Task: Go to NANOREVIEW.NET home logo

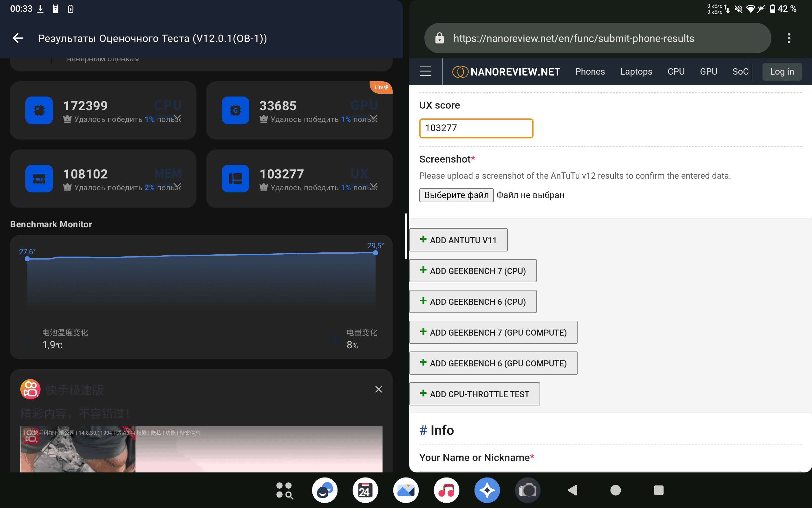Action: click(506, 71)
